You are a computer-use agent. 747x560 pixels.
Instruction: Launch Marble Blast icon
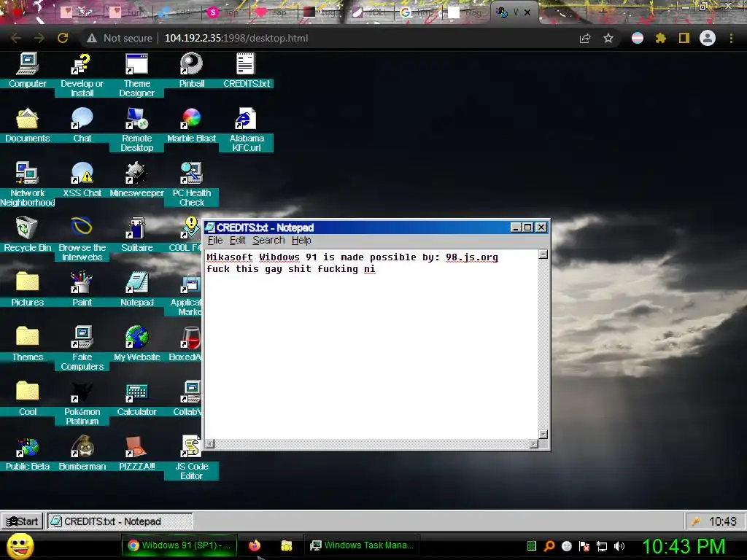(192, 125)
